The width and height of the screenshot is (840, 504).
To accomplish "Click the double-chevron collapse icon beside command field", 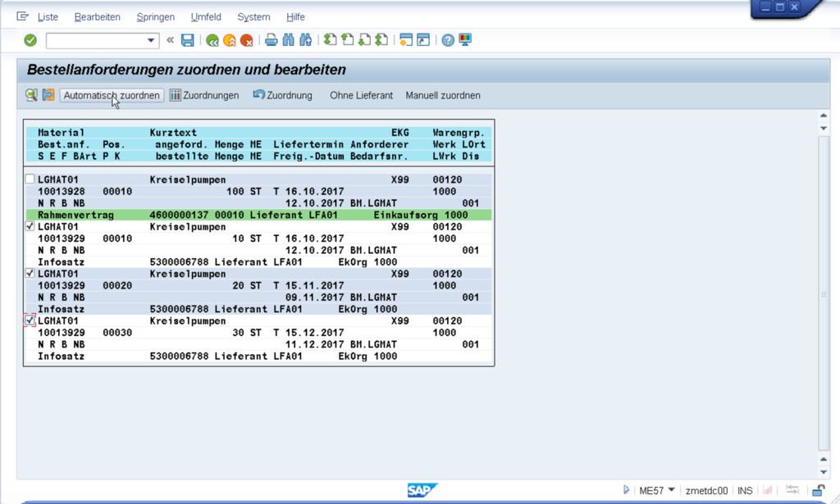I will (x=171, y=40).
